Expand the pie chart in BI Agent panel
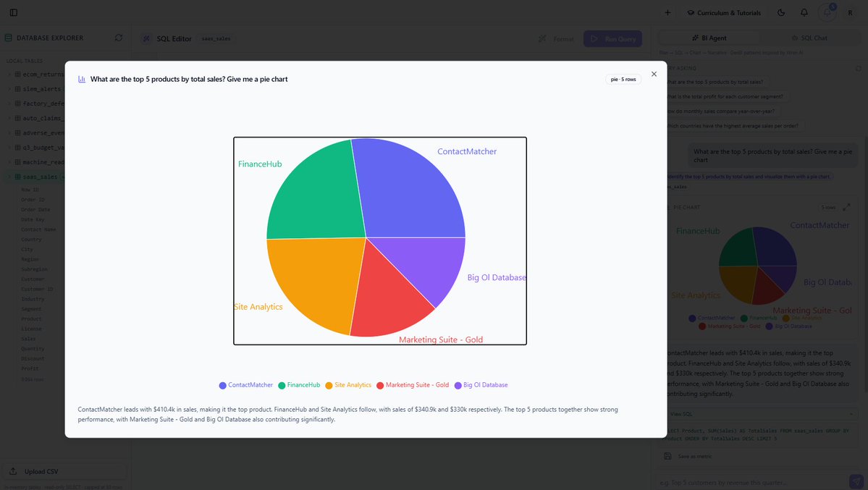The width and height of the screenshot is (868, 490). [x=846, y=207]
